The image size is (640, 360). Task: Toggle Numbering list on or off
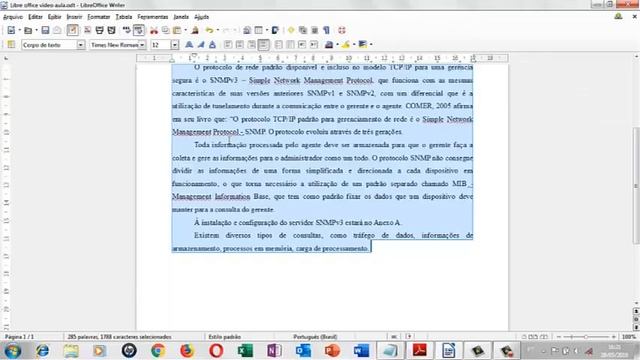point(278,44)
